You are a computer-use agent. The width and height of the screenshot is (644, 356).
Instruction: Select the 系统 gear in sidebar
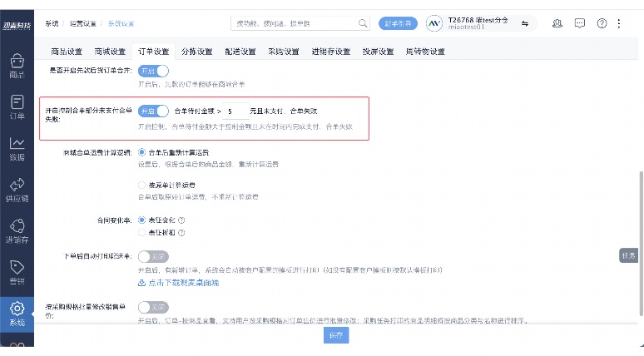tap(17, 314)
